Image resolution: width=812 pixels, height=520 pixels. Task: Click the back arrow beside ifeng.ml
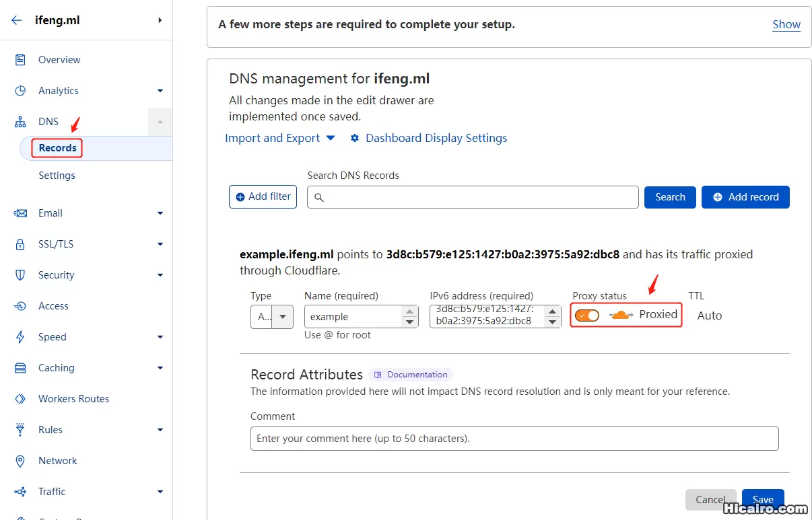pos(17,20)
